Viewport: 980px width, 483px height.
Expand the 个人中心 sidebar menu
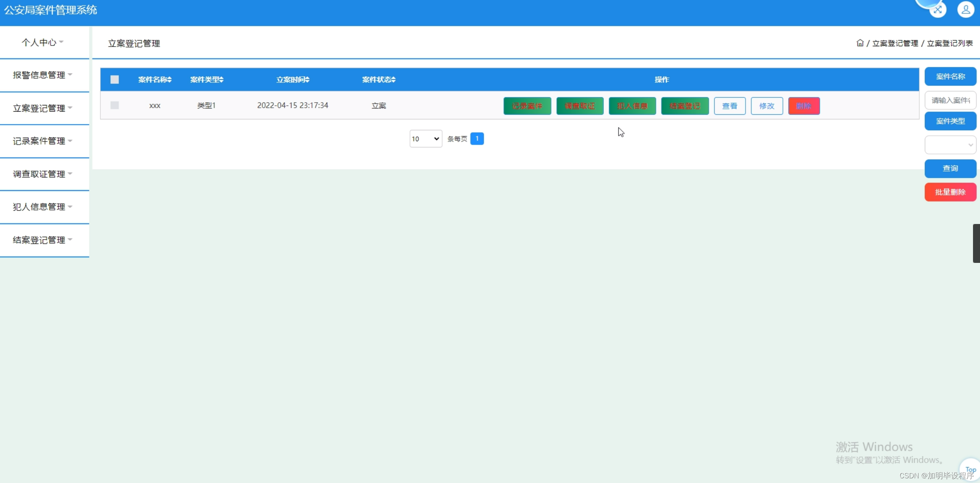[x=43, y=42]
